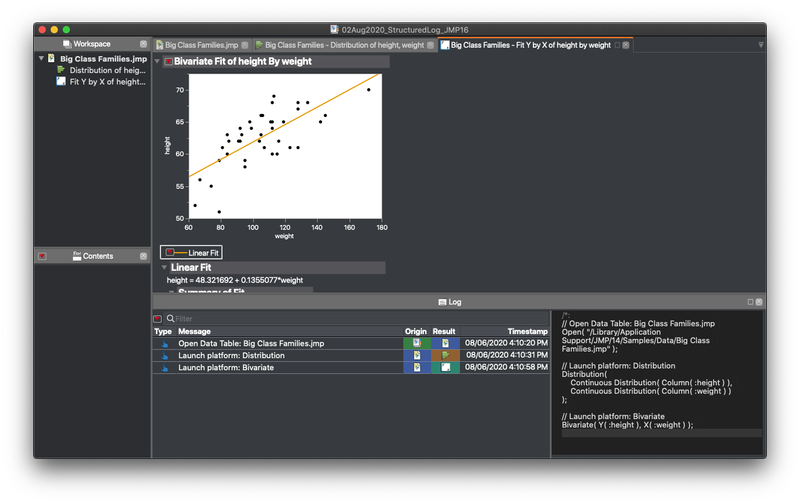Select 'Launch platform: Distribution' log message
The height and width of the screenshot is (503, 800).
point(231,356)
